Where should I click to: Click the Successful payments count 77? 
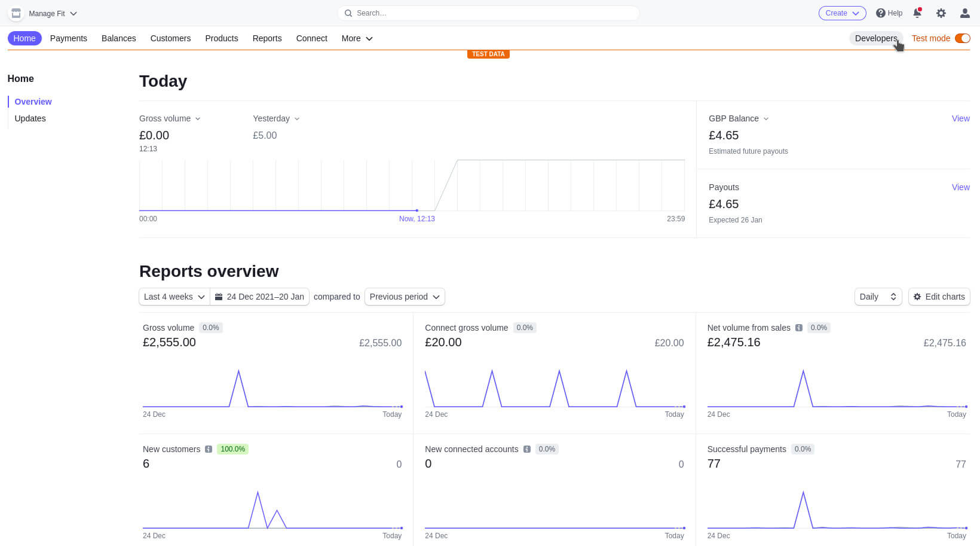pyautogui.click(x=714, y=464)
